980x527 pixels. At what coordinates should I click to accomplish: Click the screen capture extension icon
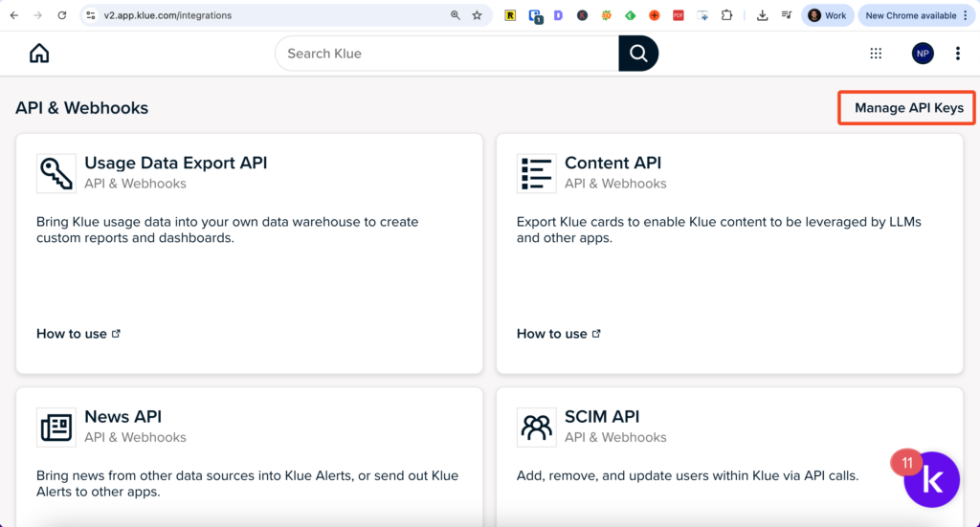tap(702, 15)
